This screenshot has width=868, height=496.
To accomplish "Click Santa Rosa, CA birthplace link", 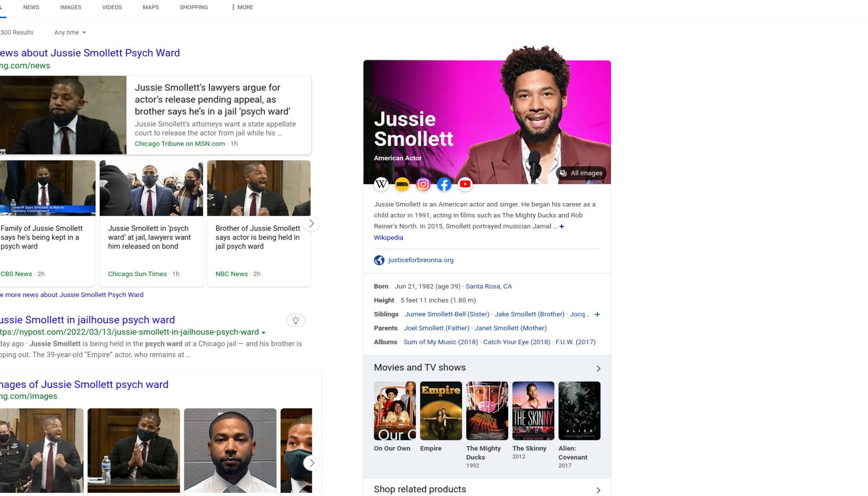I will coord(489,286).
